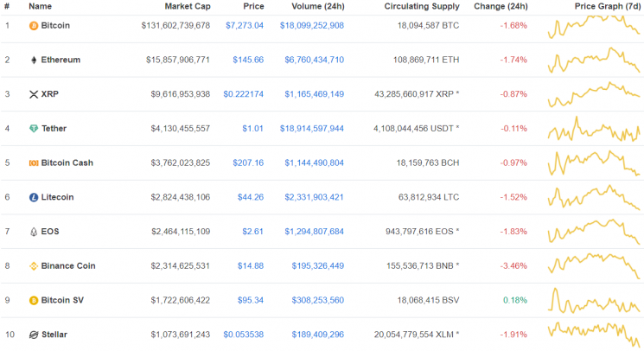Sort by the Price column header
This screenshot has height=351, width=644.
[253, 6]
